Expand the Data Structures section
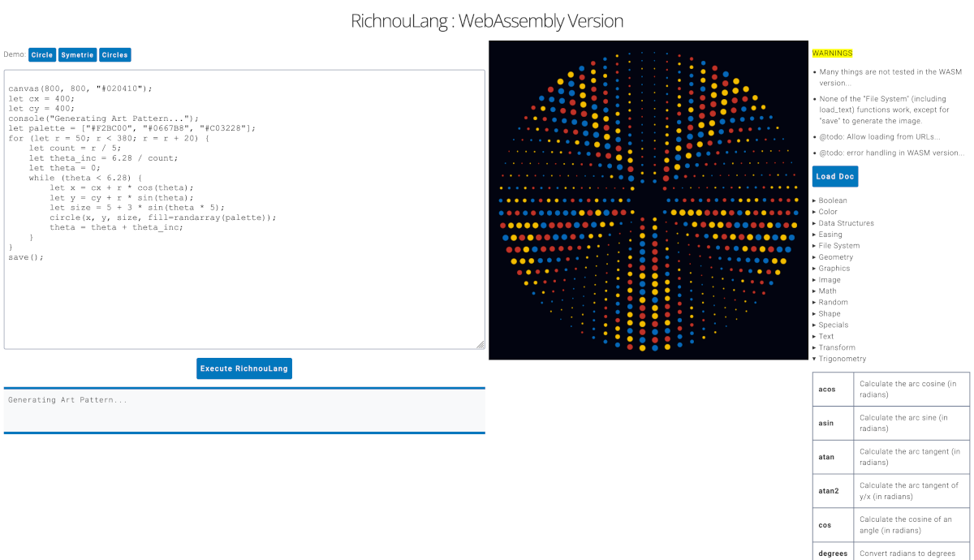This screenshot has height=560, width=974. 846,223
